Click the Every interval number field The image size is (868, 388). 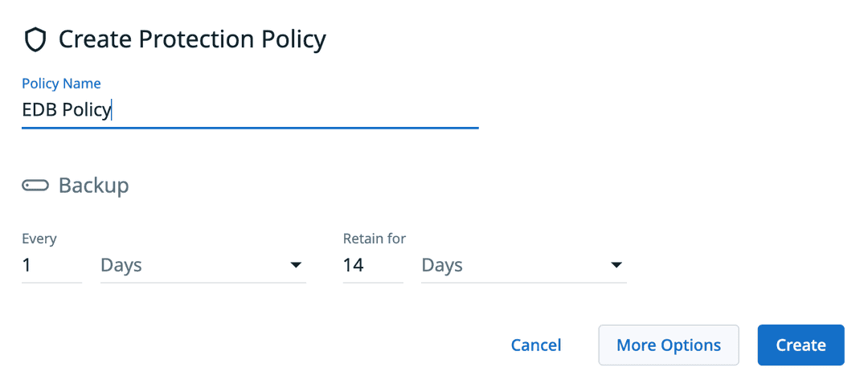click(x=51, y=265)
